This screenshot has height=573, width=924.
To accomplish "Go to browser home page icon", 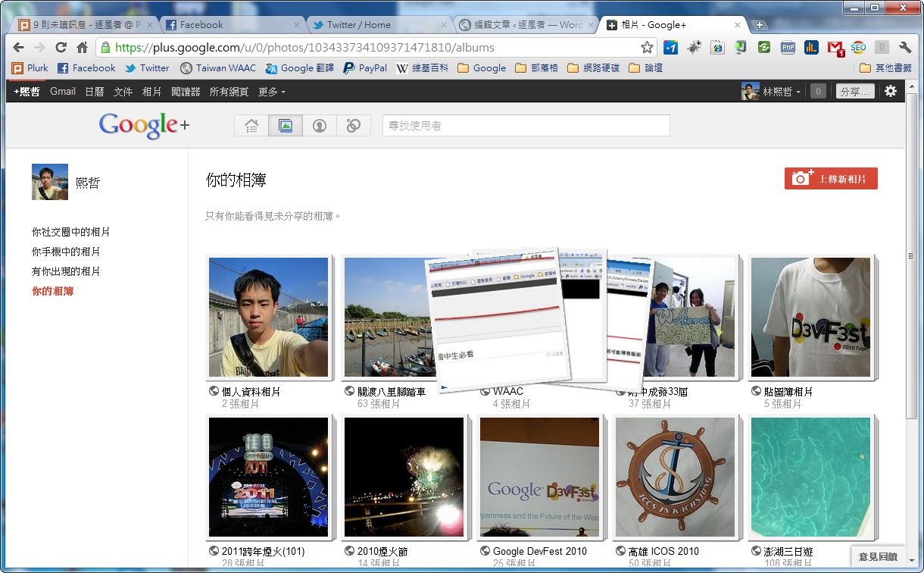I will point(82,47).
